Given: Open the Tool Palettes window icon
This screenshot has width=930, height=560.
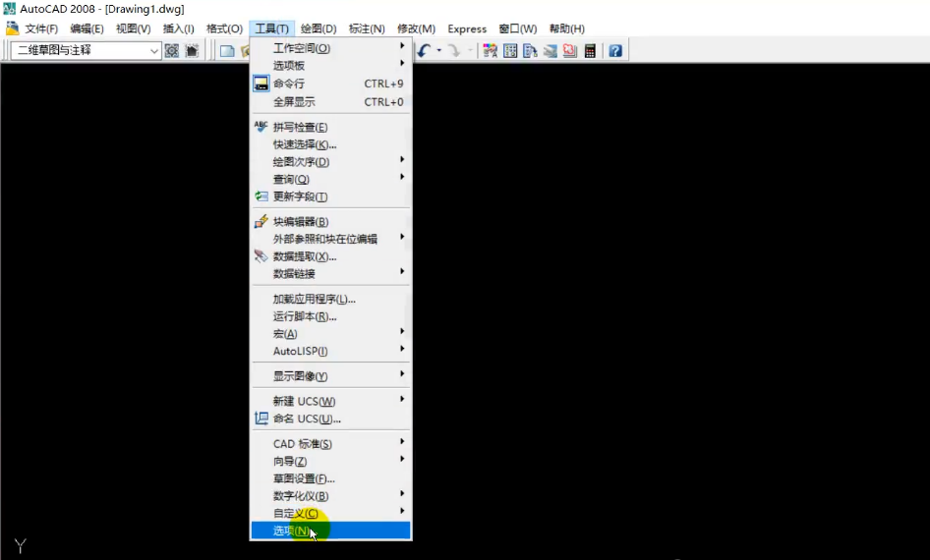Looking at the screenshot, I should 530,51.
